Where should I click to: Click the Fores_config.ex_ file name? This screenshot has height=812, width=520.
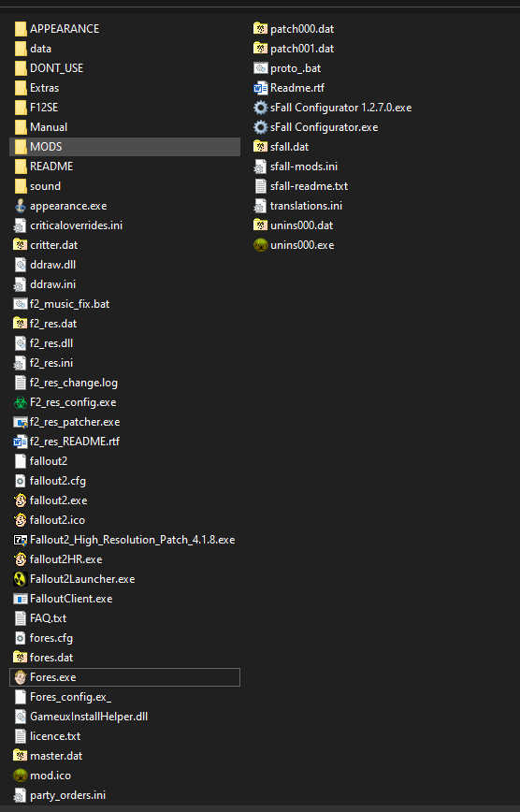pyautogui.click(x=70, y=697)
